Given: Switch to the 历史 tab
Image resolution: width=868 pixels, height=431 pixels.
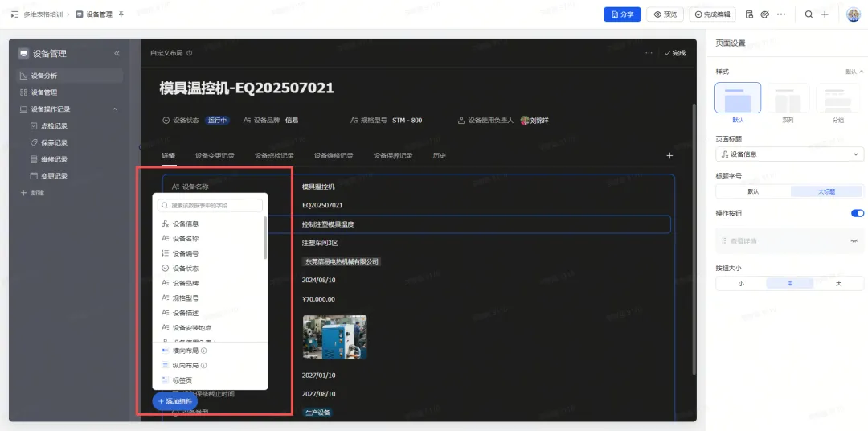Looking at the screenshot, I should 439,156.
